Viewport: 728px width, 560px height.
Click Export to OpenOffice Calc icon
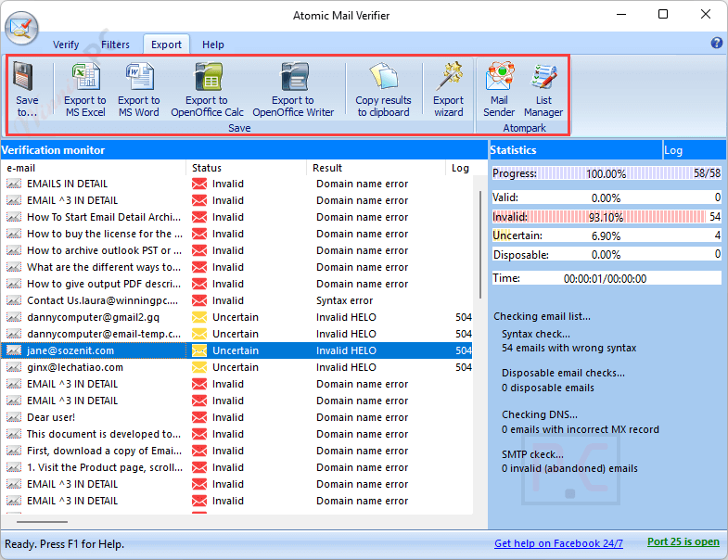pos(208,76)
